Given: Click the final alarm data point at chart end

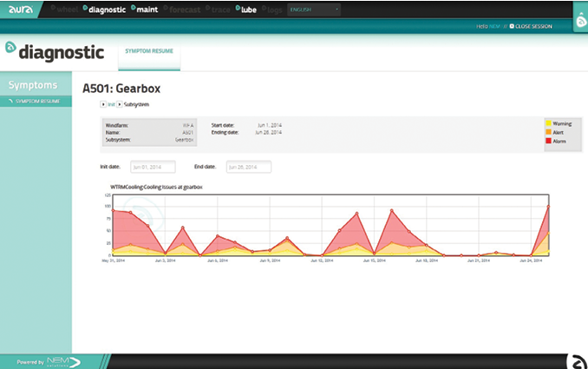Looking at the screenshot, I should 548,207.
